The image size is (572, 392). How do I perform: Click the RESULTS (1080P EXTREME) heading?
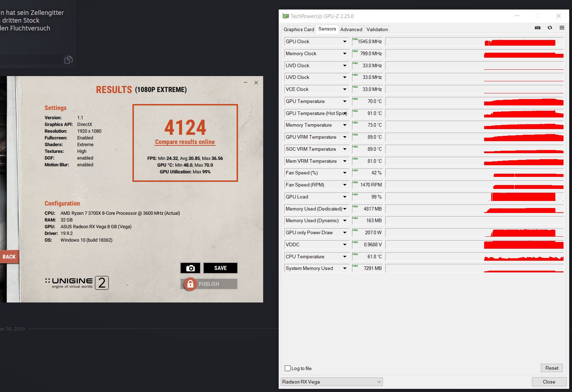141,90
